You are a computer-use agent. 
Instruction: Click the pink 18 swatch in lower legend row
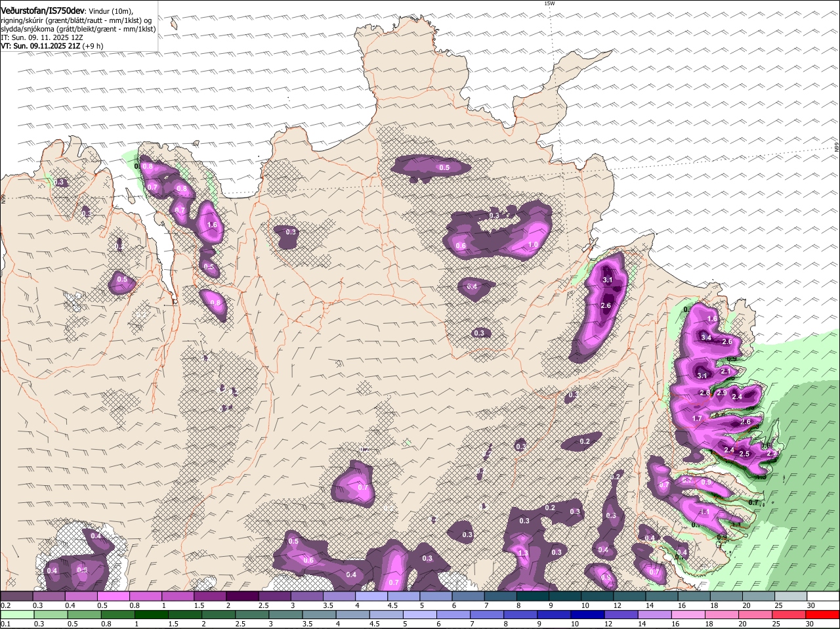click(x=722, y=615)
